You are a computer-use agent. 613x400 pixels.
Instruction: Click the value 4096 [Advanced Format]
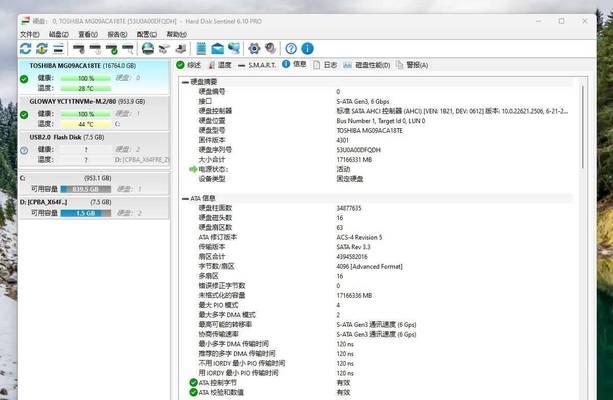pyautogui.click(x=369, y=267)
